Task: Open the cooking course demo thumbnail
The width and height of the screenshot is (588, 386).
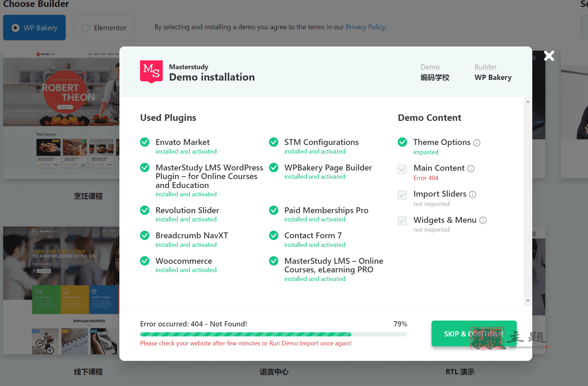Action: (61, 115)
